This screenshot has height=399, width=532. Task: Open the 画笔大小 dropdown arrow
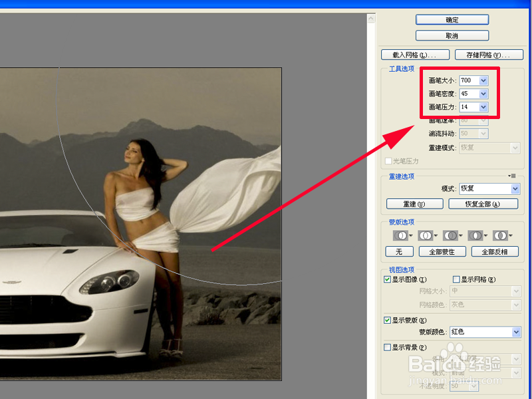pos(483,80)
